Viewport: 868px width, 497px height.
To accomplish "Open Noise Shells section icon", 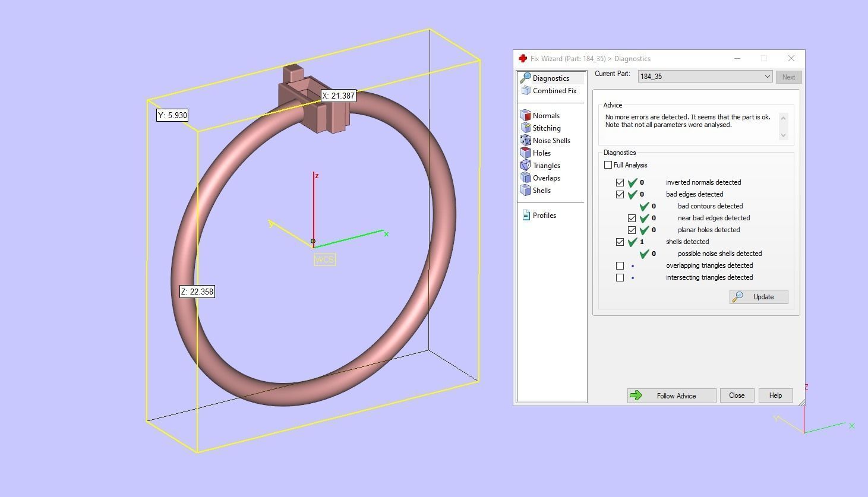I will (x=525, y=141).
